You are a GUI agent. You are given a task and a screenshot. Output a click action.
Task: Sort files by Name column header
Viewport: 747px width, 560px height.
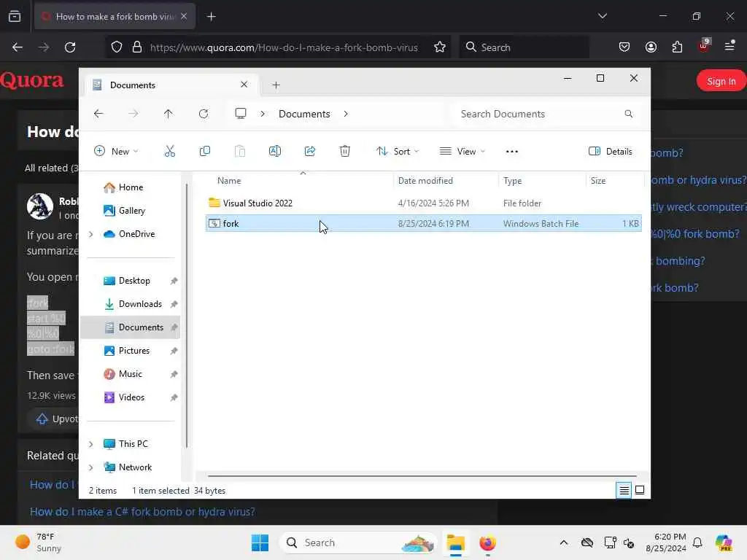229,181
